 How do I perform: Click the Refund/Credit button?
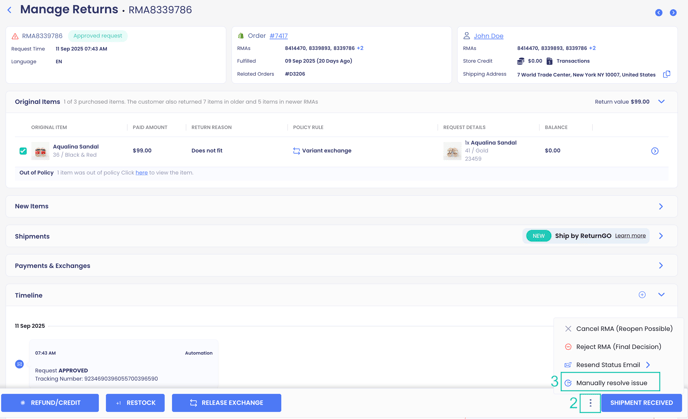point(50,403)
